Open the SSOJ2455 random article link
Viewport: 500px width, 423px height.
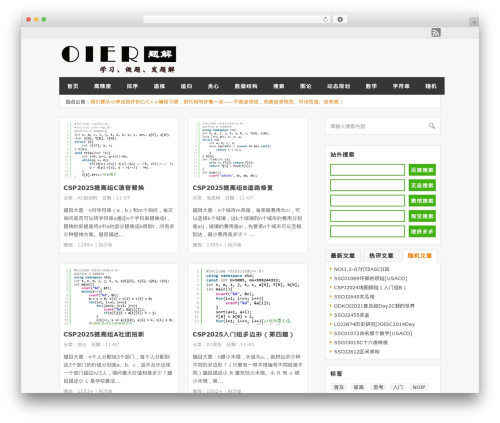(x=351, y=315)
